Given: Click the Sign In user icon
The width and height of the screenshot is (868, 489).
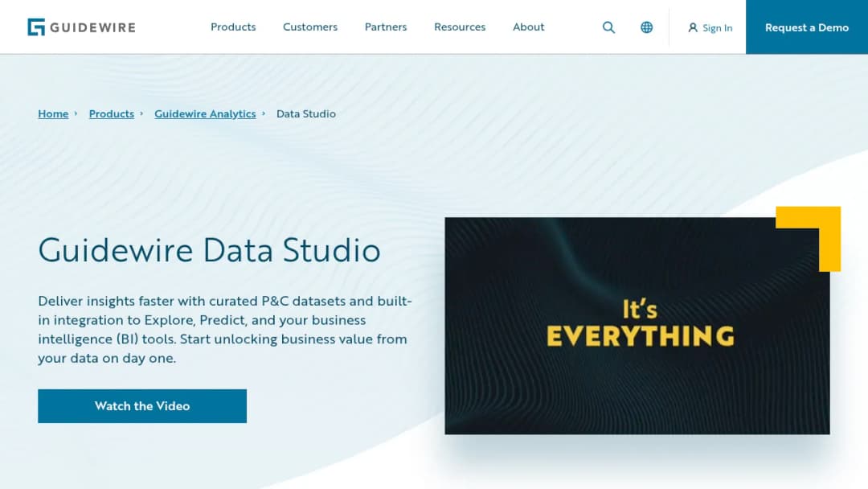Looking at the screenshot, I should (x=693, y=27).
